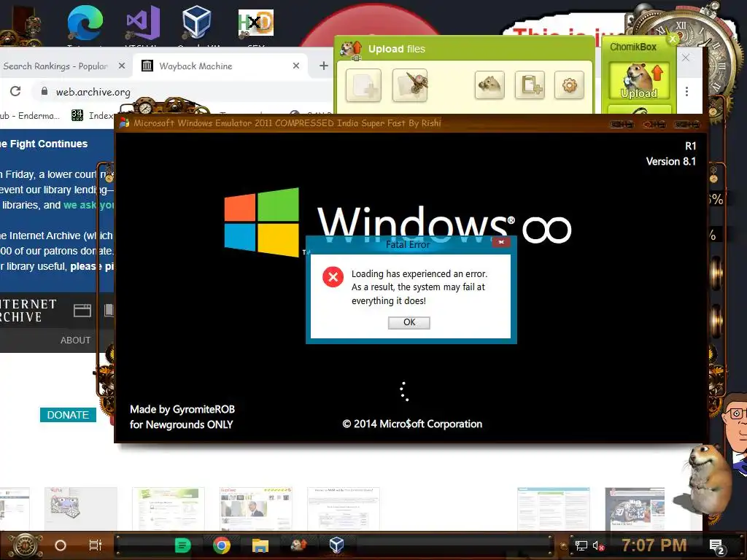Image resolution: width=747 pixels, height=560 pixels.
Task: Click the Windows flag logo in emulator
Action: (262, 222)
